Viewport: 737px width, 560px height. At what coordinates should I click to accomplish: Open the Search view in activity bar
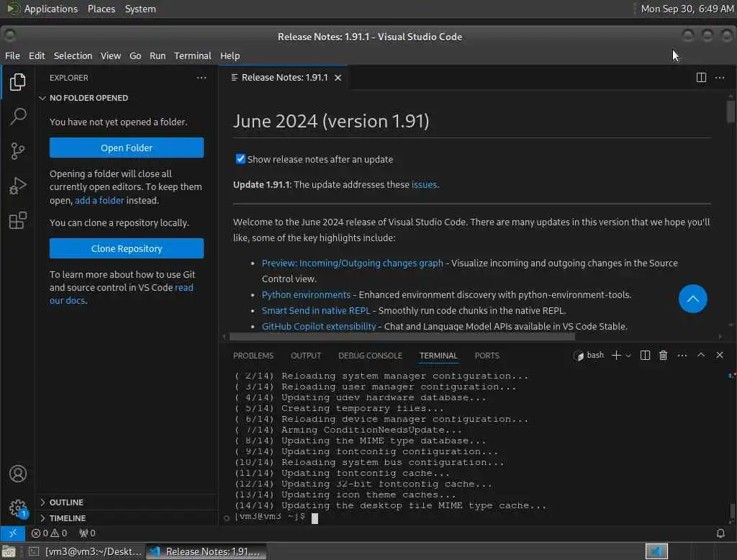pos(17,116)
